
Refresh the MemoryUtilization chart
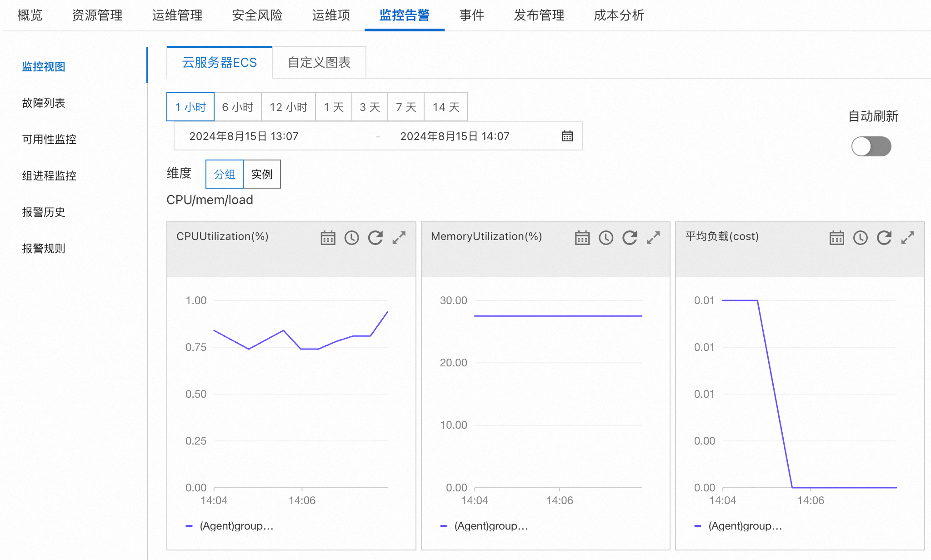coord(630,238)
